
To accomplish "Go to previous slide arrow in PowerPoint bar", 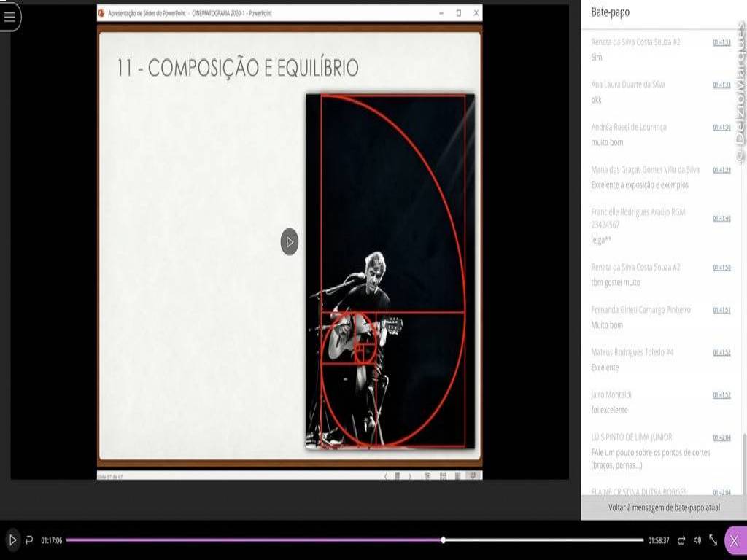I will click(386, 476).
